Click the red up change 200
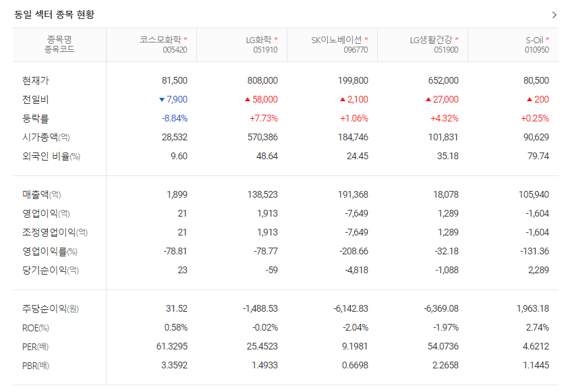 tap(538, 99)
